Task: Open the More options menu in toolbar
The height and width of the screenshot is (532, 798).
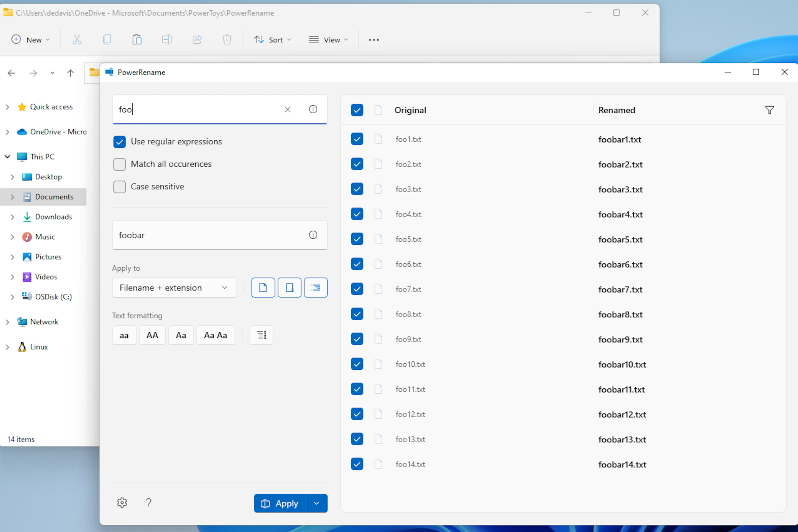Action: coord(373,39)
